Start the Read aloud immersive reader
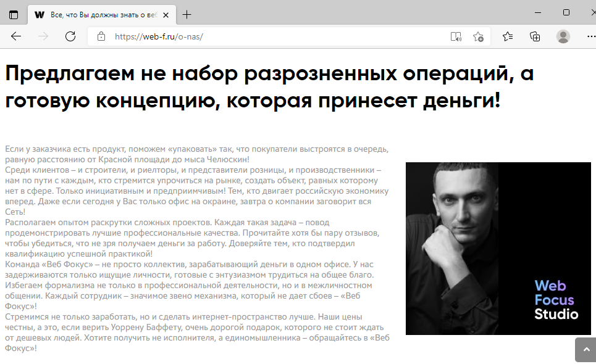 (x=456, y=36)
